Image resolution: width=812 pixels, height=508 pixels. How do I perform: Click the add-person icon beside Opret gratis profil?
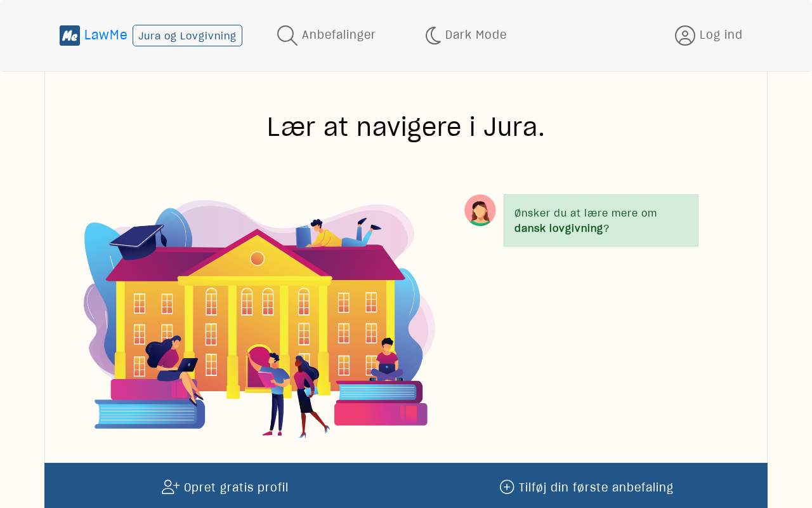(171, 487)
